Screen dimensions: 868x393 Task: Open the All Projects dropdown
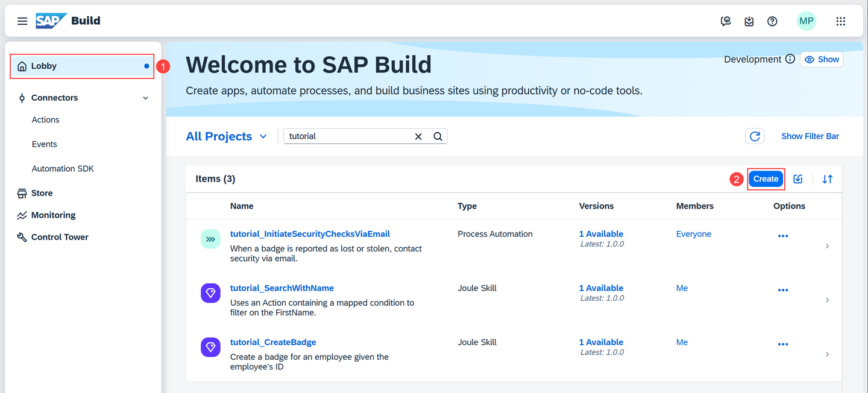coord(226,136)
